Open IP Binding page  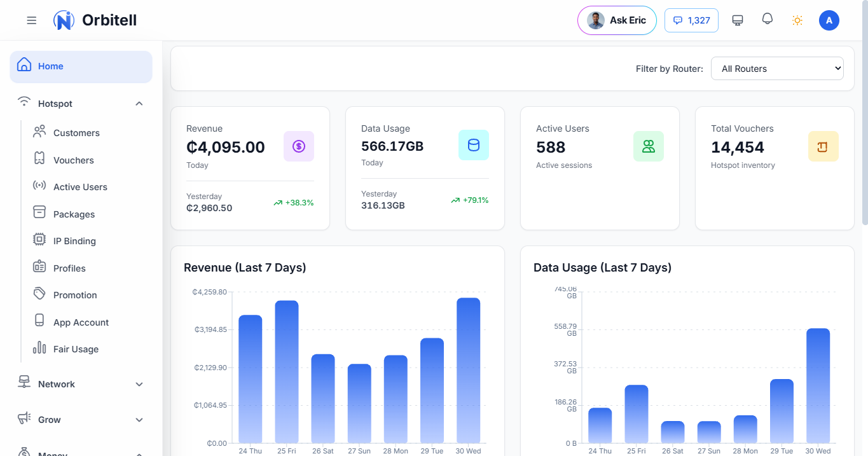[x=74, y=241]
